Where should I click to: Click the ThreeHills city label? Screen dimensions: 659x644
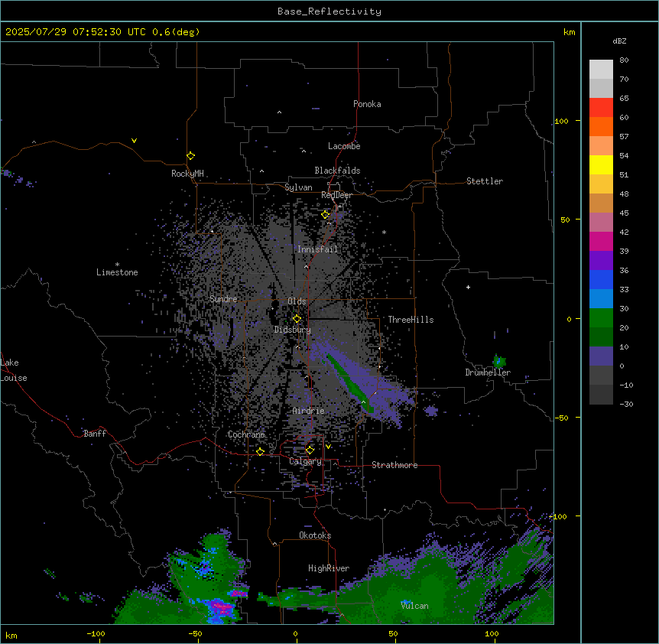coord(411,320)
